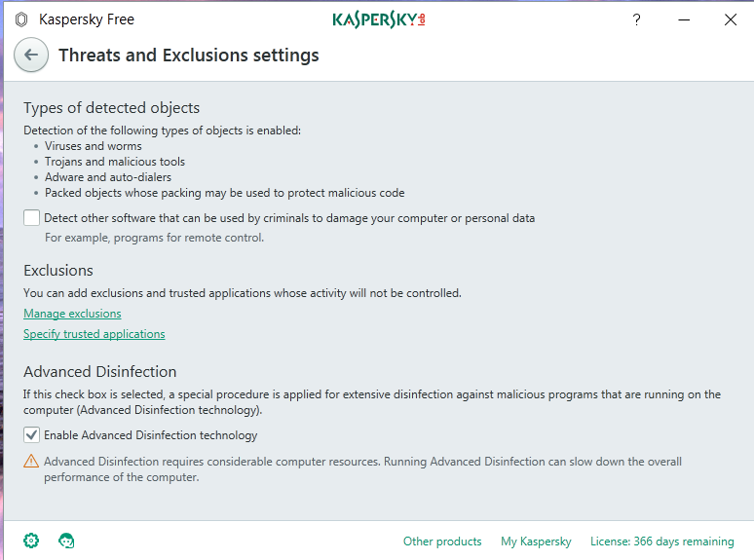Viewport: 754px width, 560px height.
Task: Open the support agent face icon
Action: tap(66, 541)
